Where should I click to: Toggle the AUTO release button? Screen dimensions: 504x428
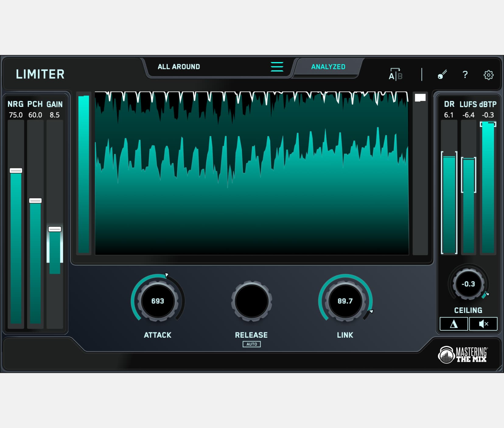coord(251,344)
